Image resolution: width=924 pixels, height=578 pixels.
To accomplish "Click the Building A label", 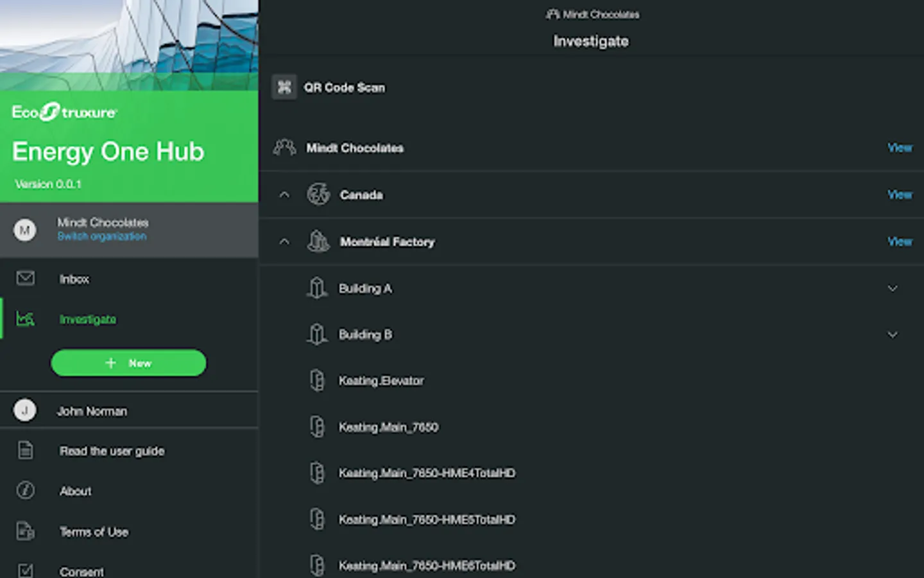I will [365, 288].
